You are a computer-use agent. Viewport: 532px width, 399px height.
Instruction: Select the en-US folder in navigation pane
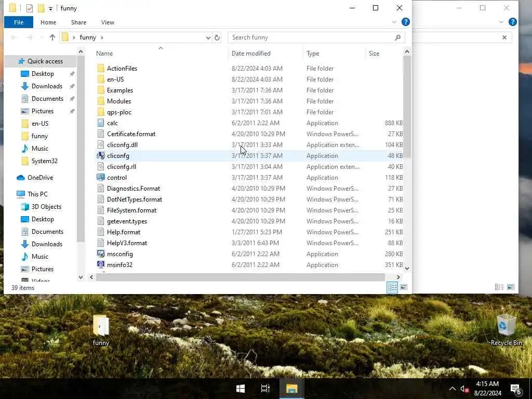click(39, 124)
